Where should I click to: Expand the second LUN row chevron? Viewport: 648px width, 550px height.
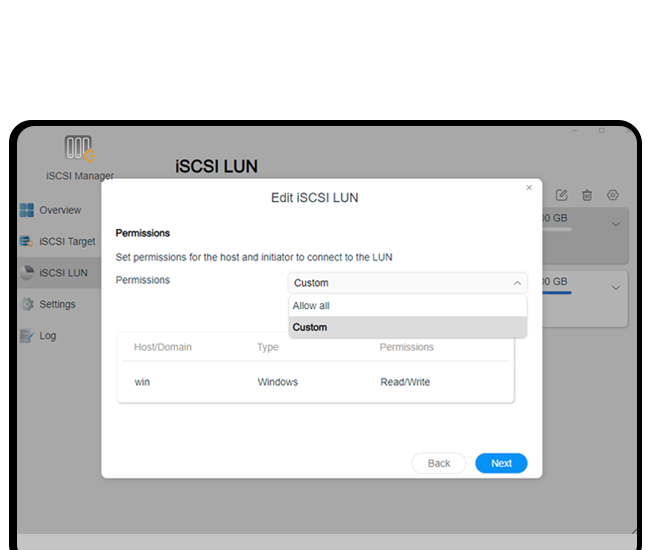(616, 288)
